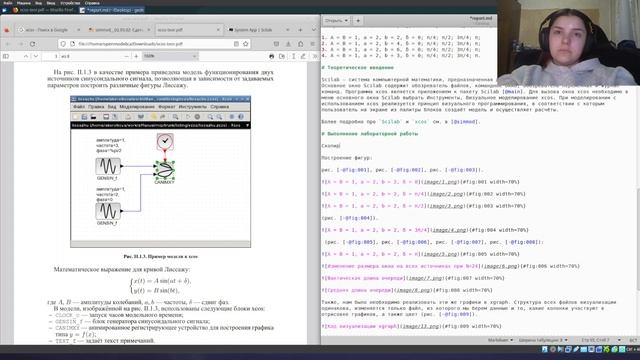Image resolution: width=640 pixels, height=360 pixels.
Task: Open the Устройства menu in the top bar
Action: click(x=70, y=3)
